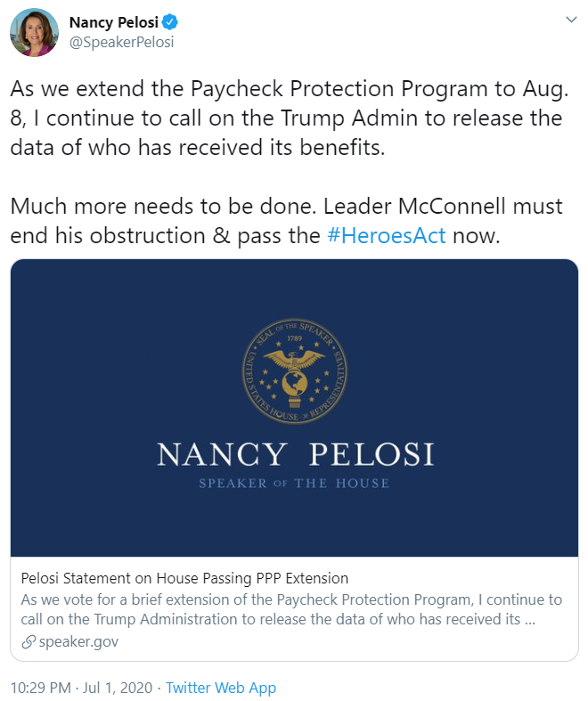The width and height of the screenshot is (588, 701).
Task: Click the card's gray description preview text
Action: pos(291,609)
